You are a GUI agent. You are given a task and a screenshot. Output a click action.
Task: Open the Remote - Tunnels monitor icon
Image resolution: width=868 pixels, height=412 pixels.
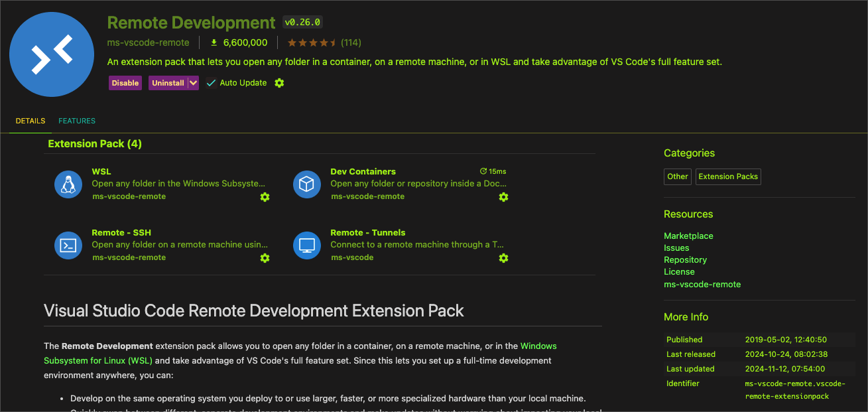click(x=307, y=245)
